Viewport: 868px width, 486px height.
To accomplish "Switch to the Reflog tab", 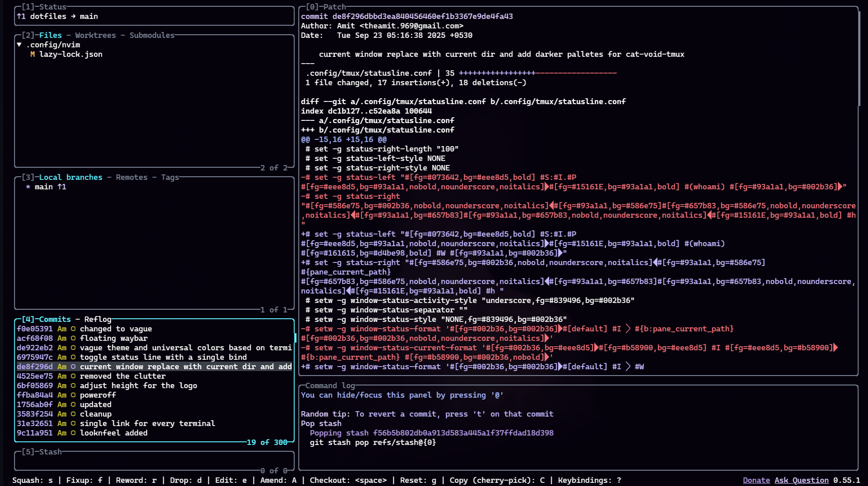I will coord(98,319).
